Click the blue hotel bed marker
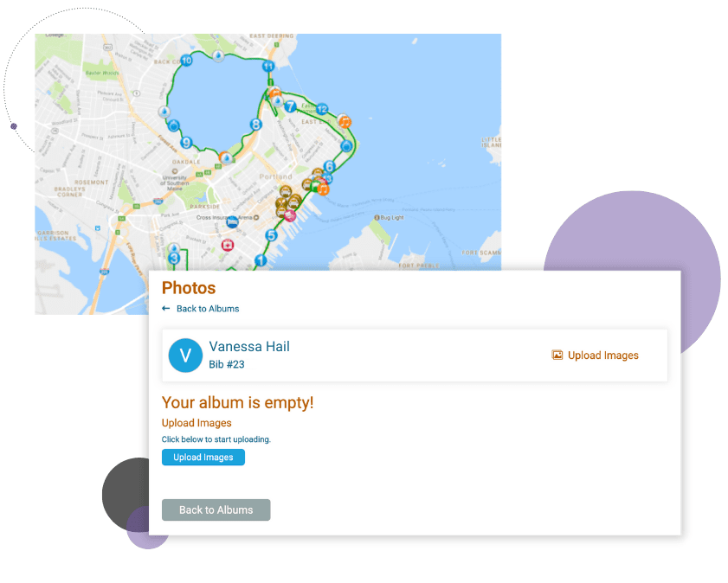728x583 pixels. click(x=233, y=222)
